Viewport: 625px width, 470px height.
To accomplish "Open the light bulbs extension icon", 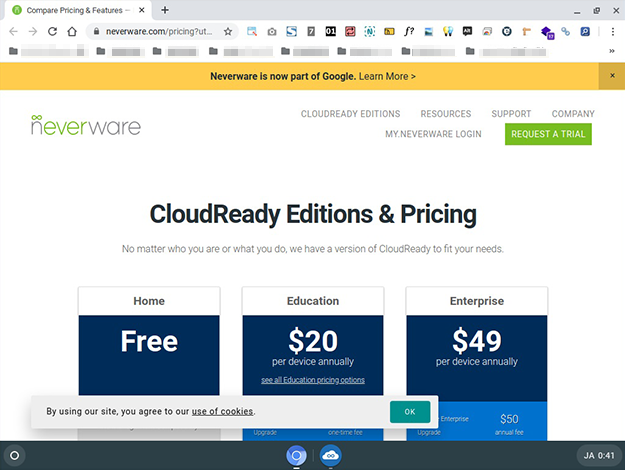I will pos(448,31).
